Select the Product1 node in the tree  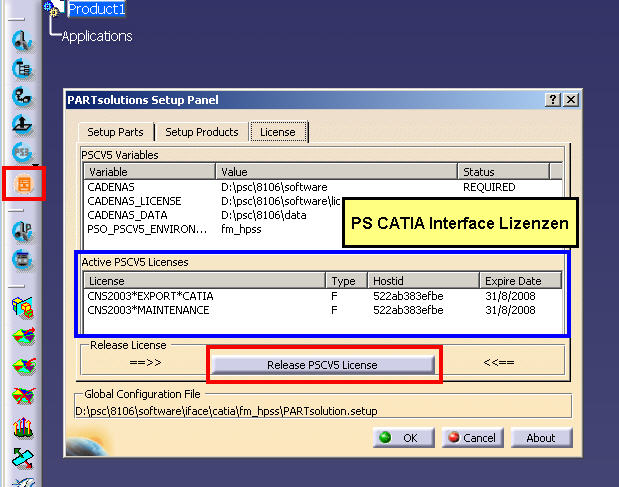coord(97,9)
